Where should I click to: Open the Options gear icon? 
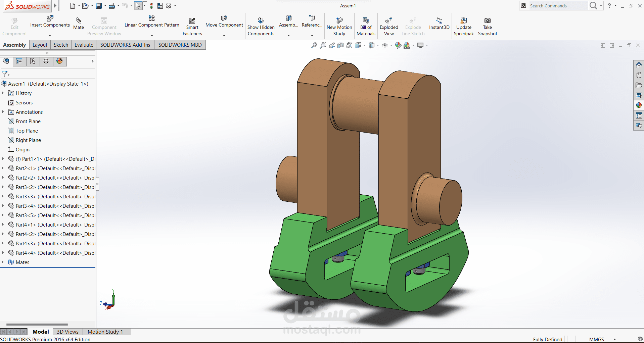(x=169, y=6)
